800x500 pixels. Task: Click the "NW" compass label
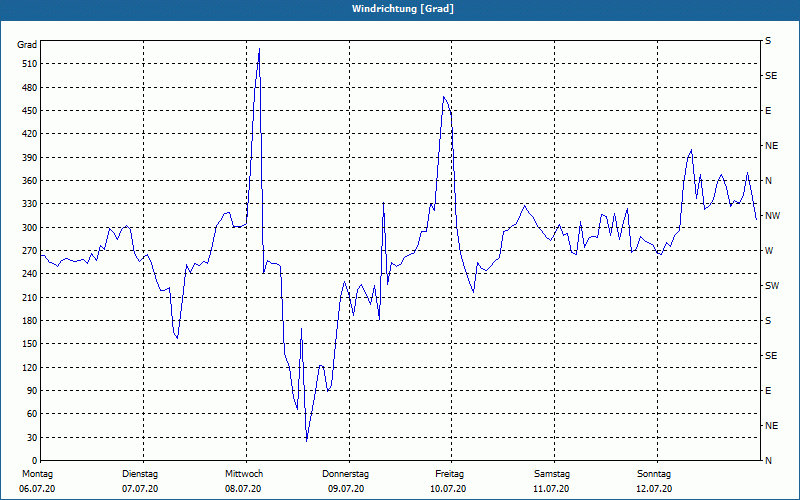(x=772, y=216)
